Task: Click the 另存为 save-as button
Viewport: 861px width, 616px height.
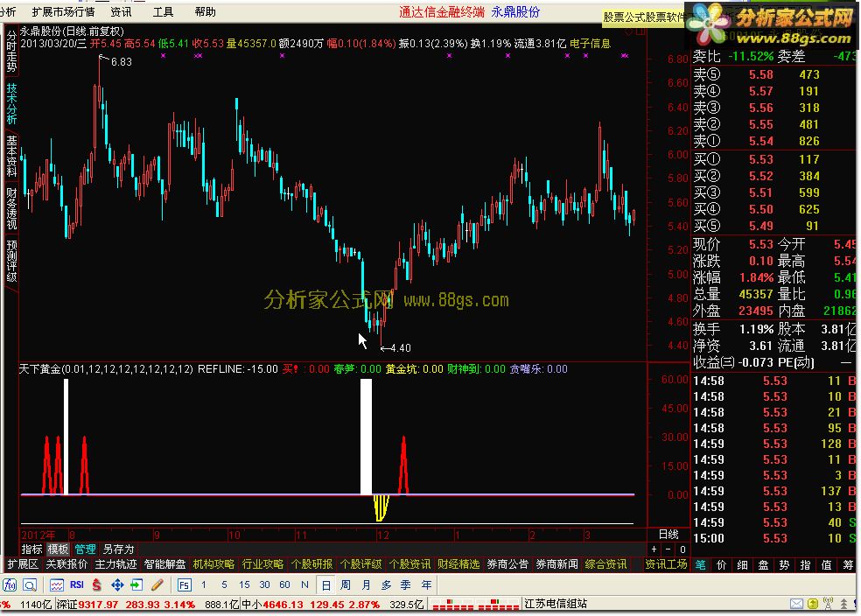Action: click(x=119, y=549)
